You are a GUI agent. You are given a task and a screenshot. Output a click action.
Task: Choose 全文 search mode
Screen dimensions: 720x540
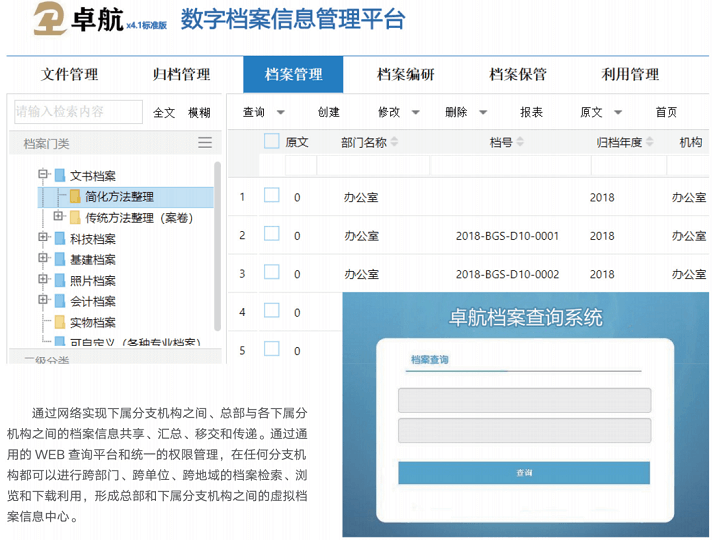(164, 112)
